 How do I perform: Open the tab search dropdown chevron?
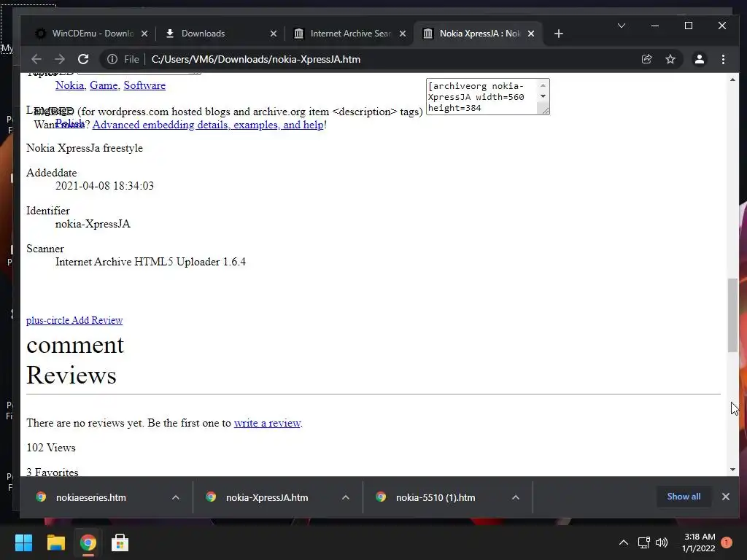[x=622, y=26]
